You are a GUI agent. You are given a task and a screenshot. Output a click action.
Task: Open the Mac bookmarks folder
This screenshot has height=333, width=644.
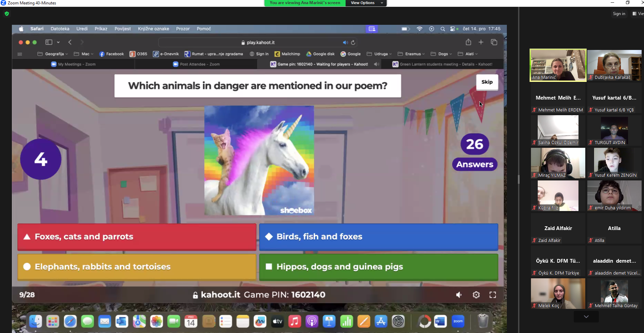pyautogui.click(x=84, y=54)
